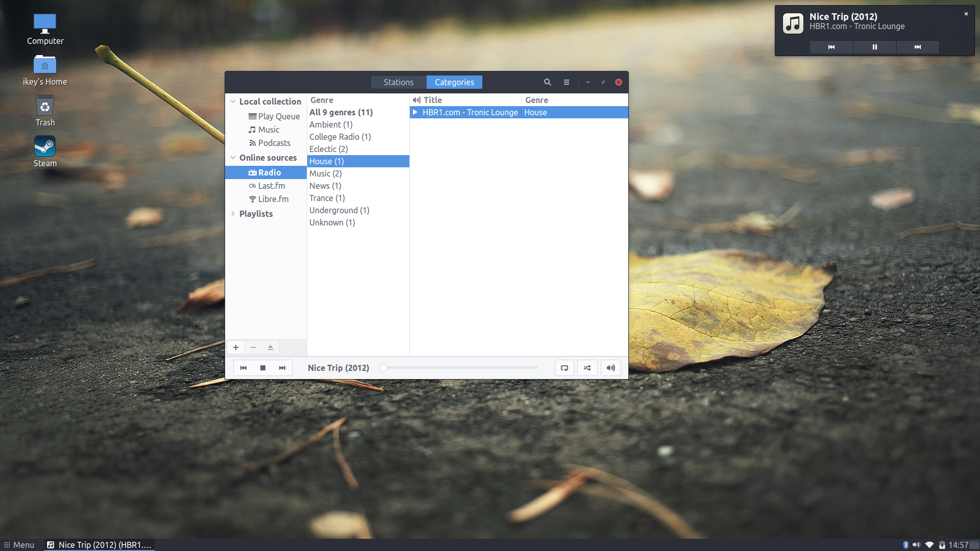Click previous in the notification popup

[831, 47]
